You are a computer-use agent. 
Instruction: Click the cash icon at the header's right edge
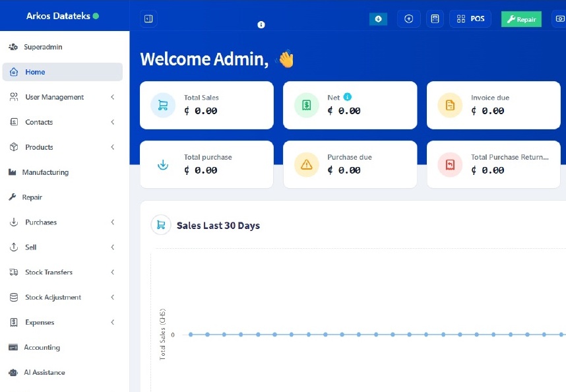[559, 18]
